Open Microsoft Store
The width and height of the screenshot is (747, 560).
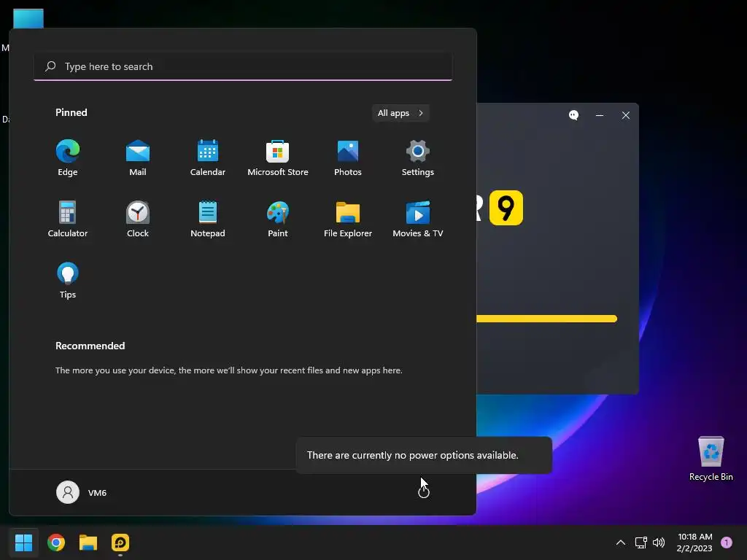[x=278, y=158]
